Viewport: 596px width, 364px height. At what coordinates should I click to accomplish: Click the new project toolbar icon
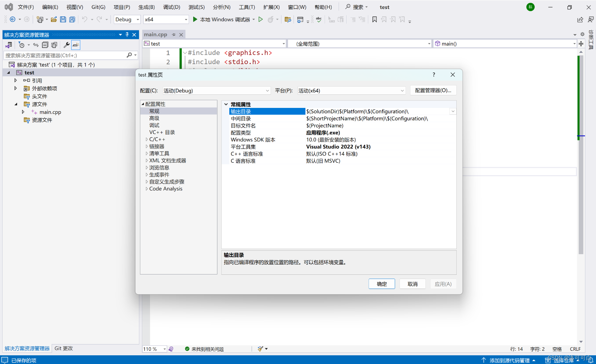[x=40, y=19]
